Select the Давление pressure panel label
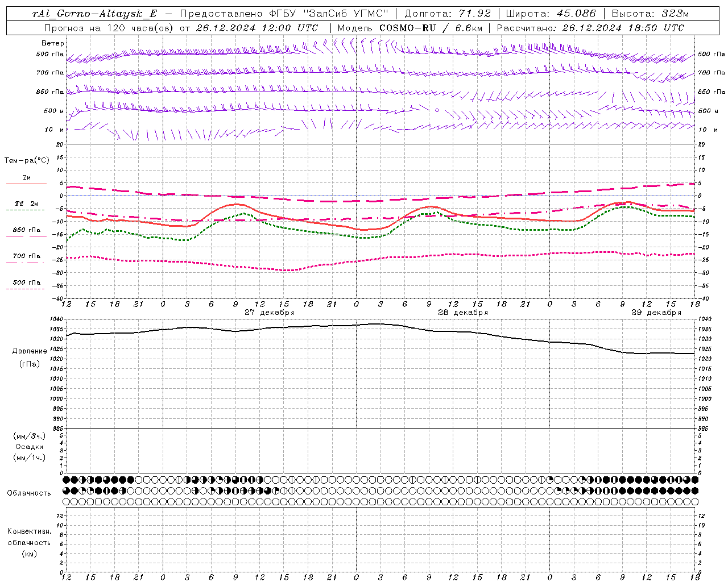 [30, 351]
